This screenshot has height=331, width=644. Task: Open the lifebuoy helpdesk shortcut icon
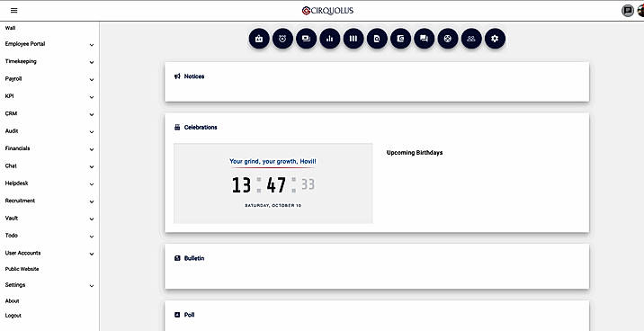coord(448,39)
